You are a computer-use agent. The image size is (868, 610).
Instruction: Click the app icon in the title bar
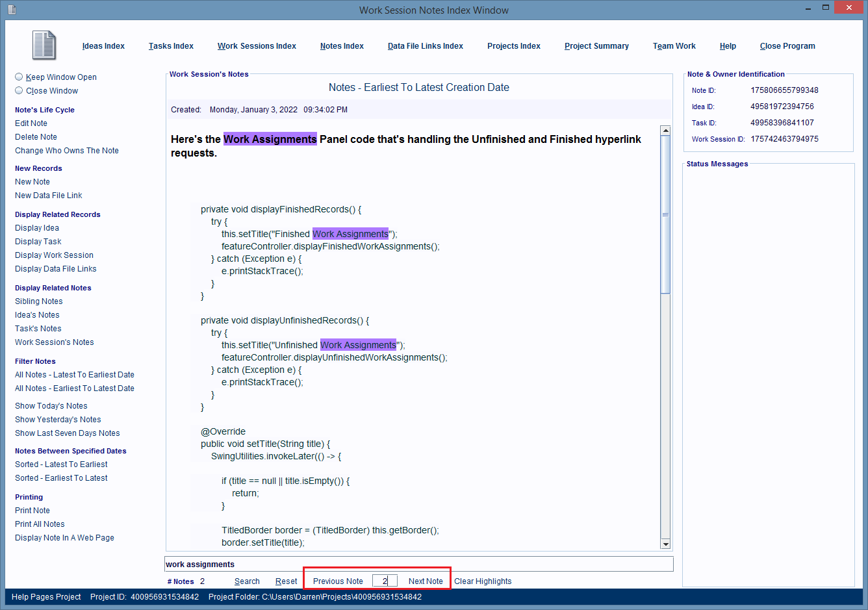(12, 10)
